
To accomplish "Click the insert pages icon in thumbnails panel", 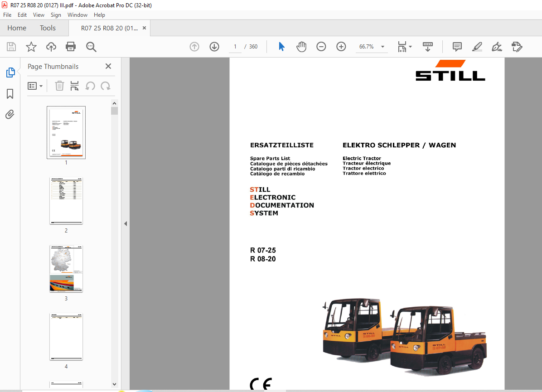I will coord(74,86).
